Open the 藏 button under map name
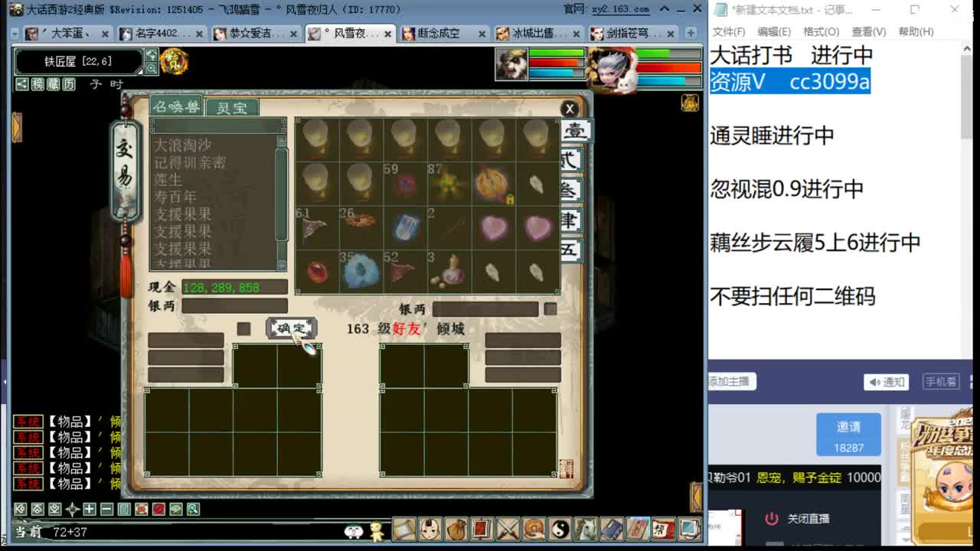Screen dimensions: 980x551 53,84
